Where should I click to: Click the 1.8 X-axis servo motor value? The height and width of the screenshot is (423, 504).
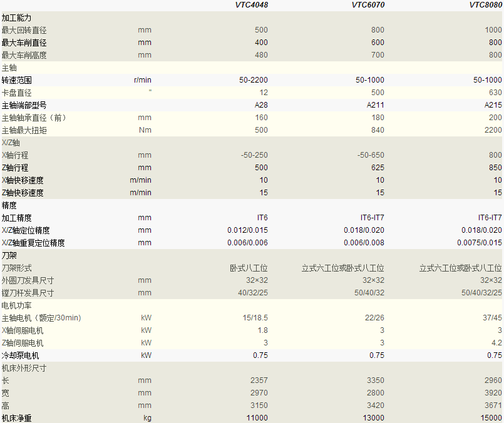(x=262, y=330)
